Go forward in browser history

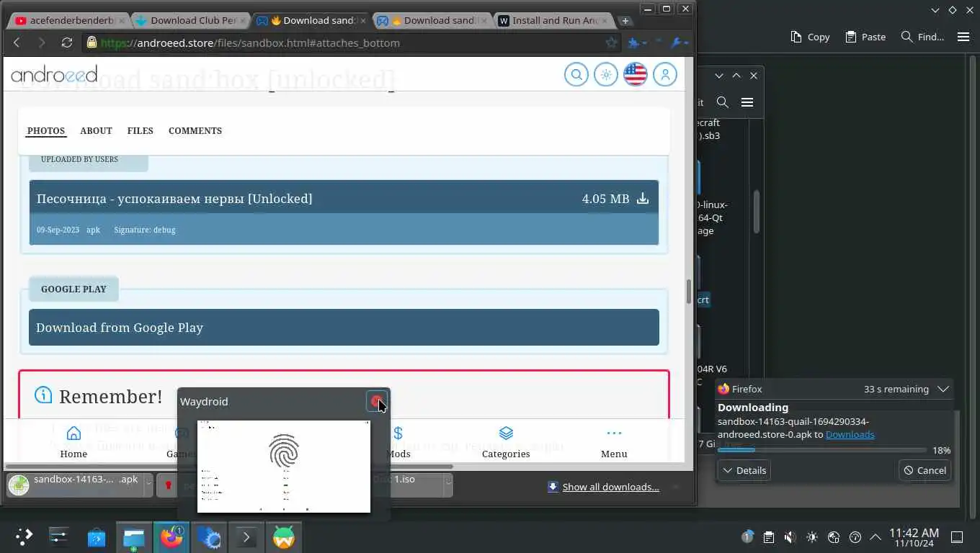(x=41, y=42)
